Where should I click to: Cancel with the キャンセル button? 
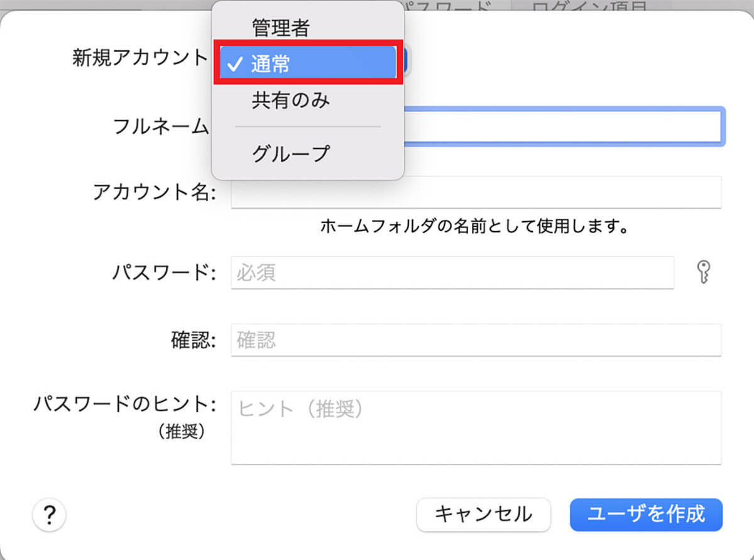(484, 515)
